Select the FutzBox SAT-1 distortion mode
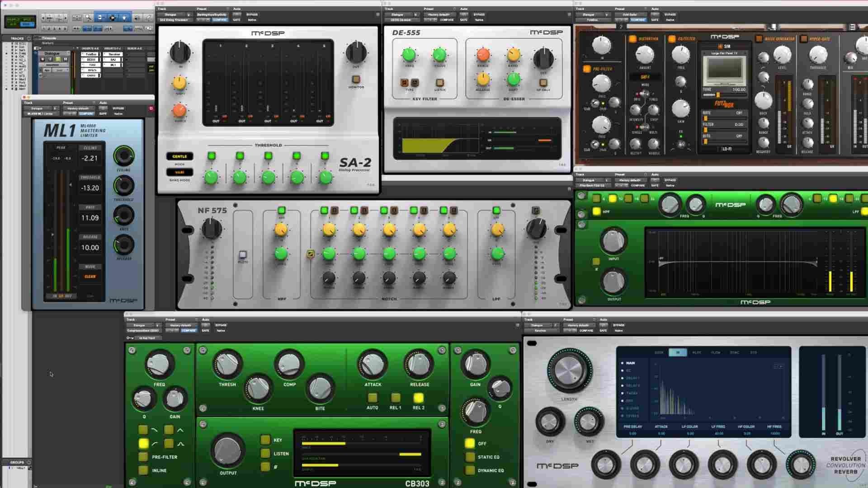The image size is (868, 488). (645, 77)
